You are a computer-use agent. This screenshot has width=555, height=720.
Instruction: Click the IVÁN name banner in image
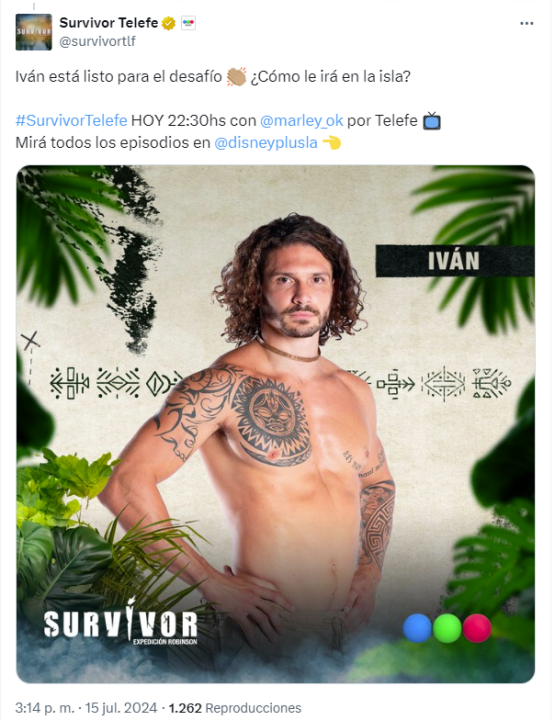(x=455, y=261)
